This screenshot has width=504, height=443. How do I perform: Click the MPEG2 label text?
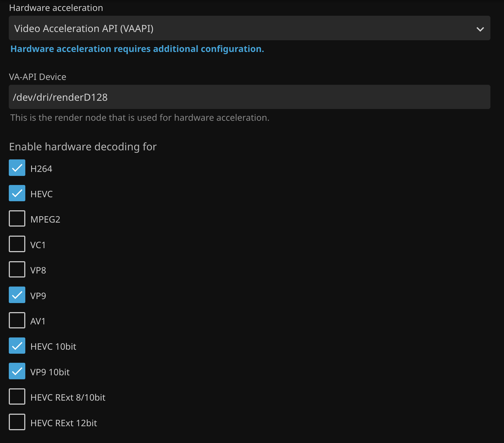(45, 220)
